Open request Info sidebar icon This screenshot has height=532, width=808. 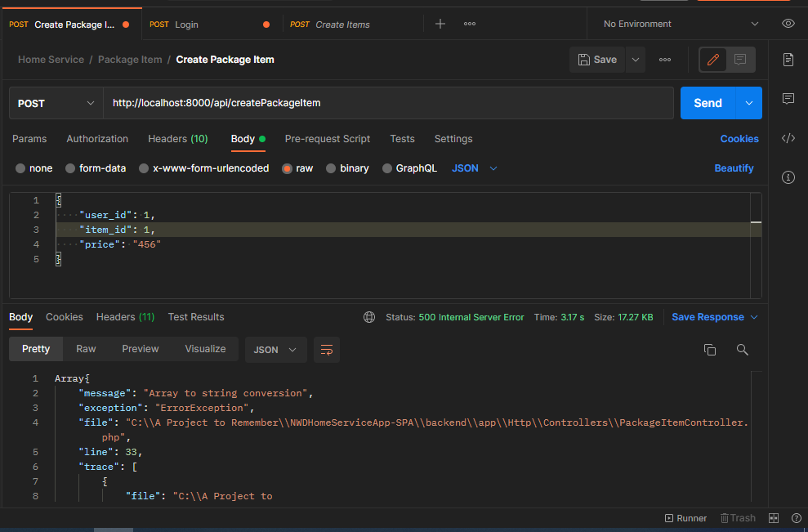(788, 177)
